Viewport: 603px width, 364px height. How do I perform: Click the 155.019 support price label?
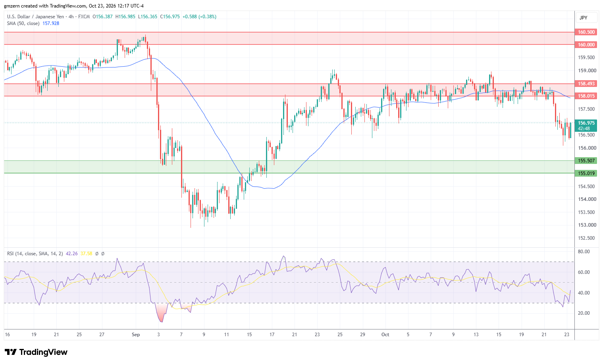tap(586, 173)
